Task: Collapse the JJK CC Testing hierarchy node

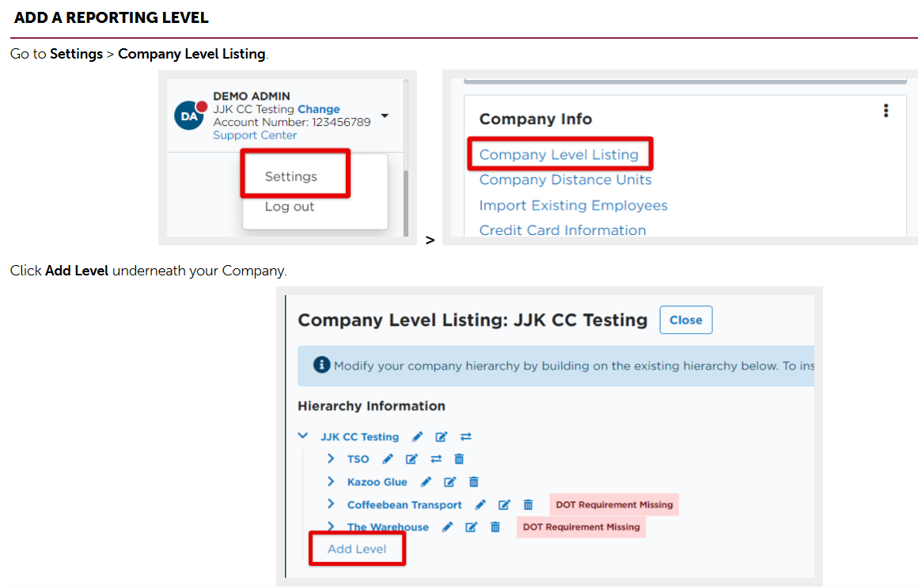Action: pos(302,436)
